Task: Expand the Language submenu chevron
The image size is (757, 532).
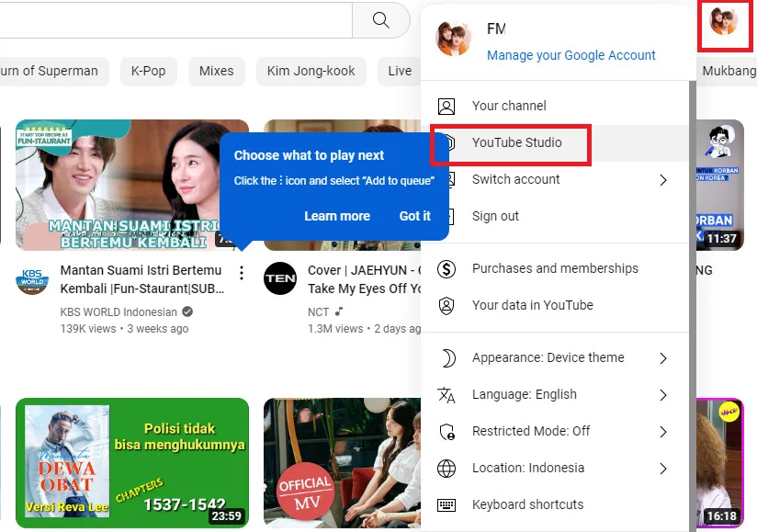Action: [663, 395]
